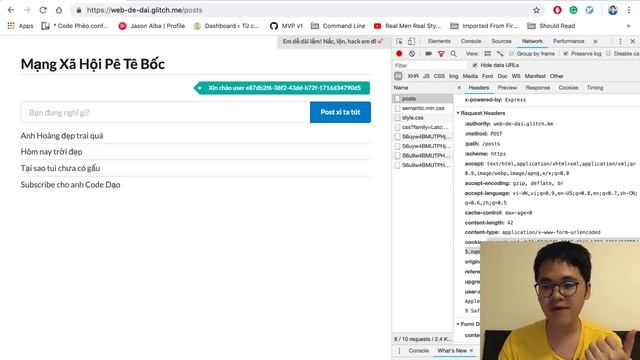Switch to the Console drawer tab
The image size is (640, 360).
418,351
